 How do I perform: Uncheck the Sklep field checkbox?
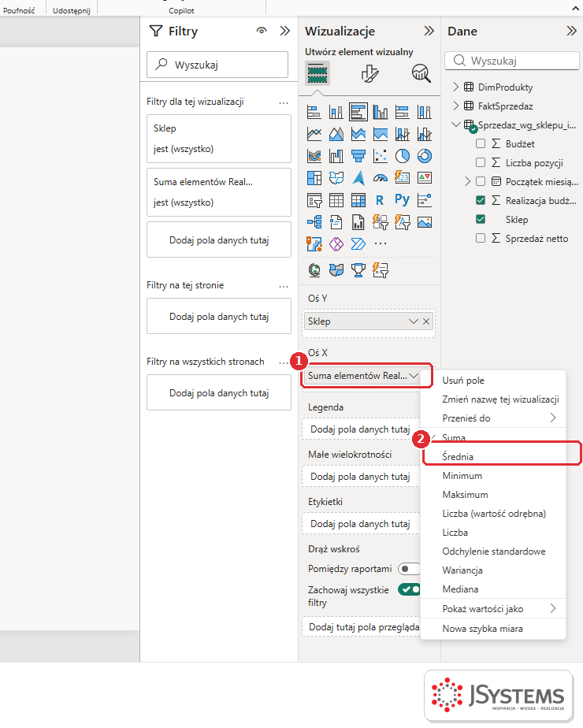pos(481,219)
